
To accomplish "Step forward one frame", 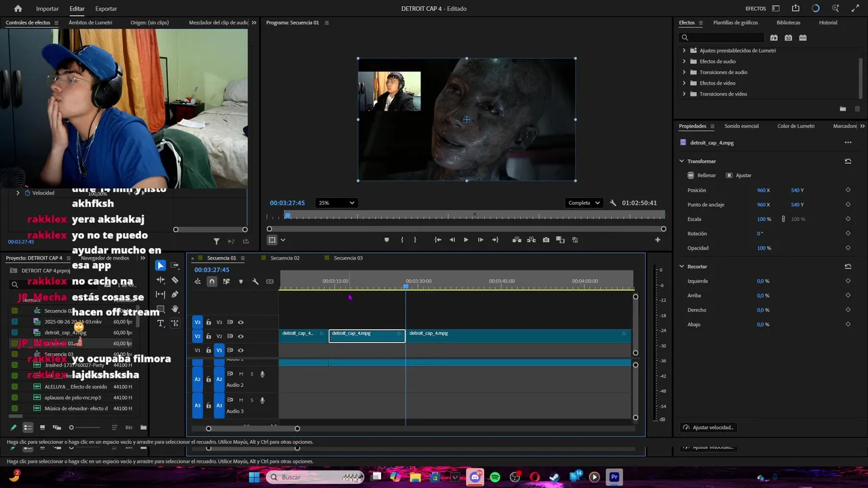I will click(480, 240).
